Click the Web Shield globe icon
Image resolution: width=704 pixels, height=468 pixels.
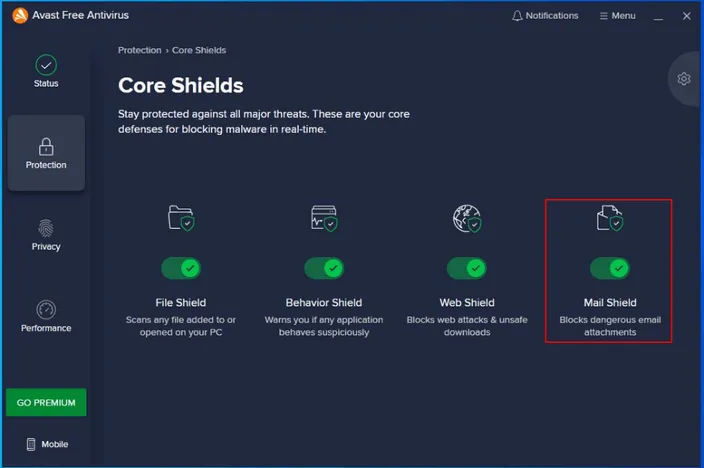pos(467,218)
